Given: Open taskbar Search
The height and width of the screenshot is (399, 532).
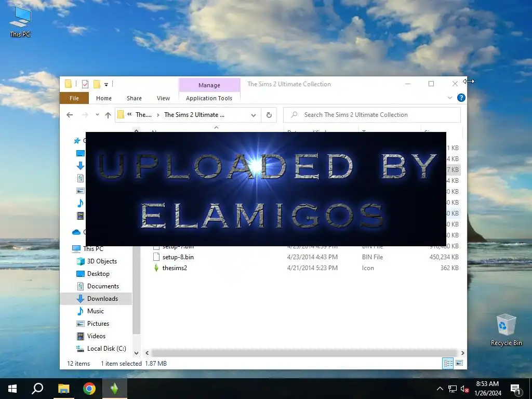Looking at the screenshot, I should pos(37,389).
